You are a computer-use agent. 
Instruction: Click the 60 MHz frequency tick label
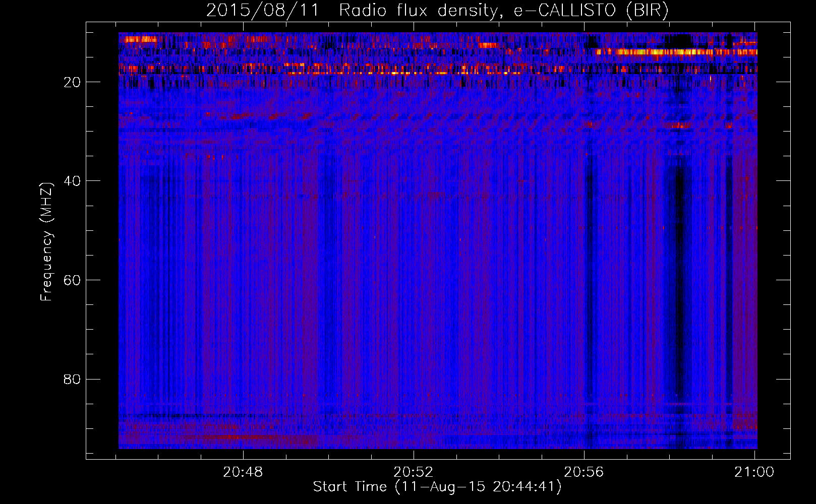(72, 280)
